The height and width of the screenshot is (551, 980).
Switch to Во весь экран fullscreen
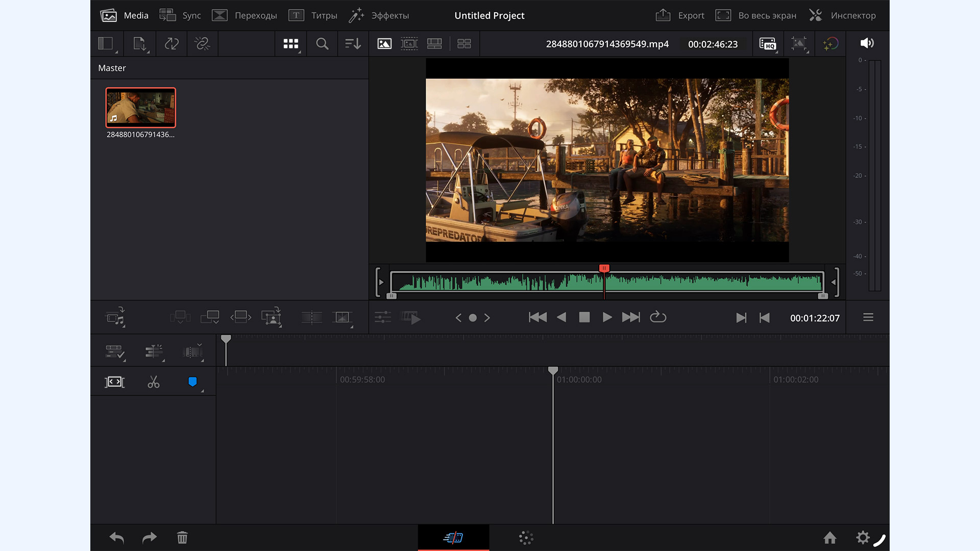point(756,15)
